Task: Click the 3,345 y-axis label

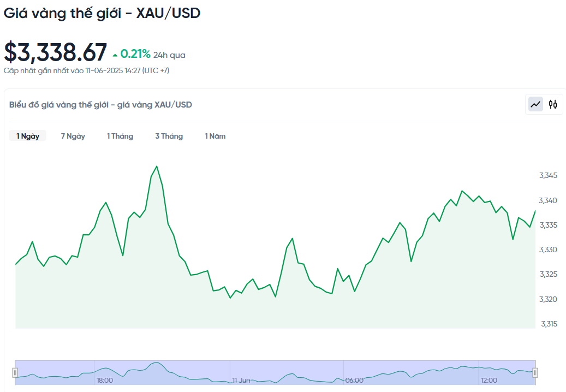Action: click(x=548, y=175)
